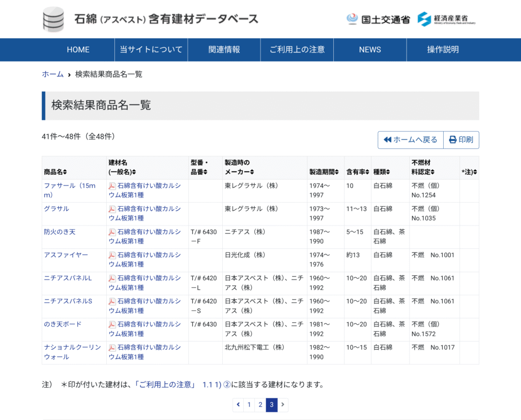Screen dimensions: 521x420
Task: Open ファサール（15mm） product link
Action: (70, 190)
